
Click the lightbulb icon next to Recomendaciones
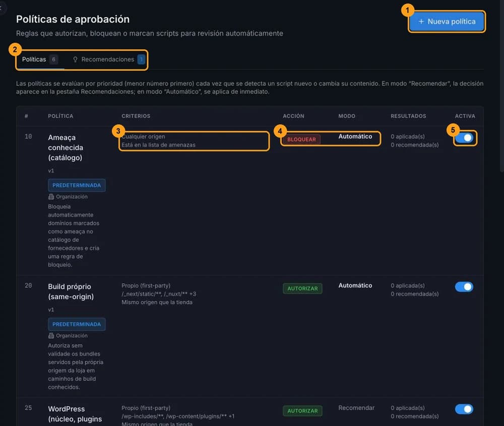coord(75,59)
